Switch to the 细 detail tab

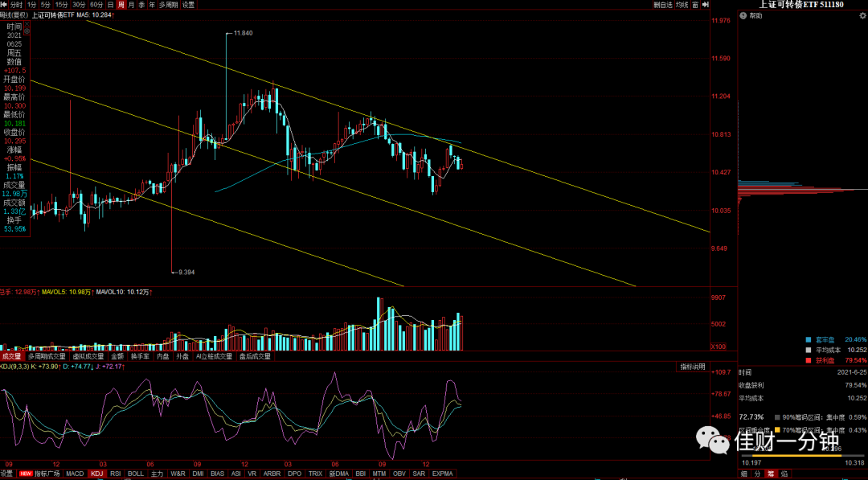(744, 474)
